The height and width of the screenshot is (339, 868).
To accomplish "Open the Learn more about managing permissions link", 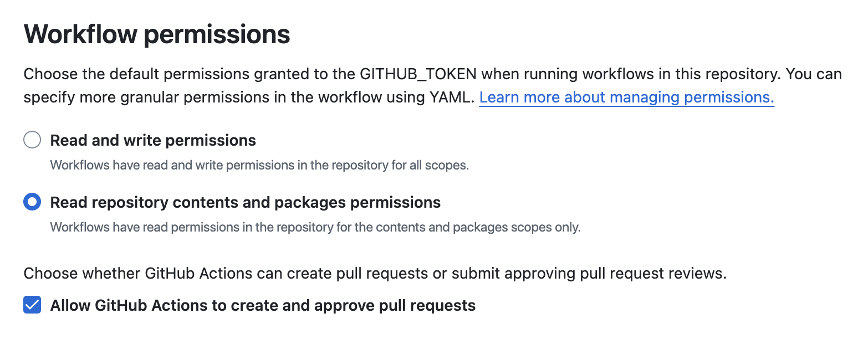I will tap(626, 97).
